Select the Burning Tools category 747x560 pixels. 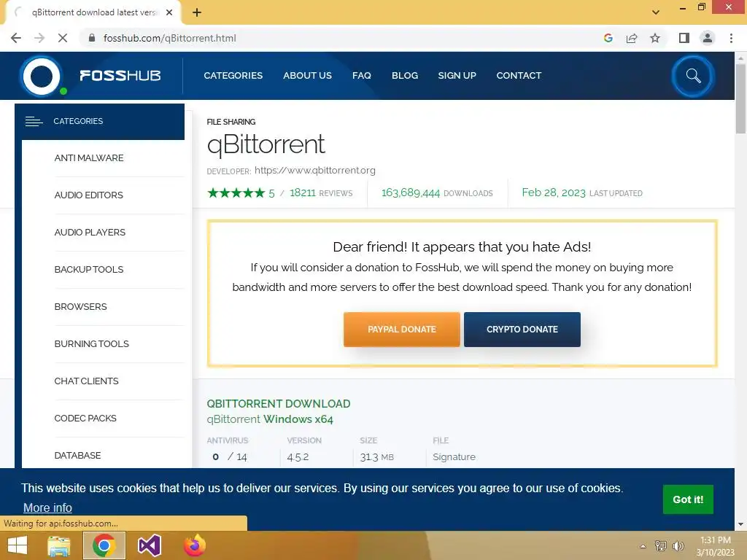[x=91, y=344]
